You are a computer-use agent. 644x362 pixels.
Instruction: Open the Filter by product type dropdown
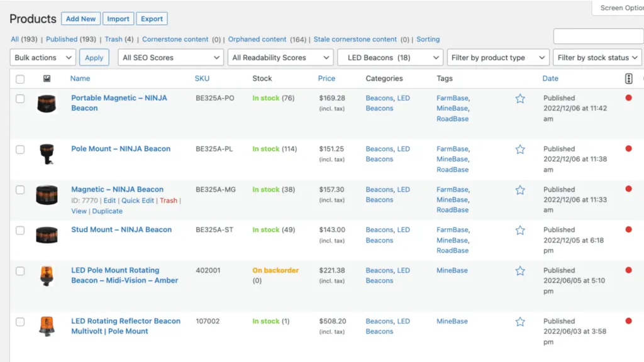pos(498,57)
